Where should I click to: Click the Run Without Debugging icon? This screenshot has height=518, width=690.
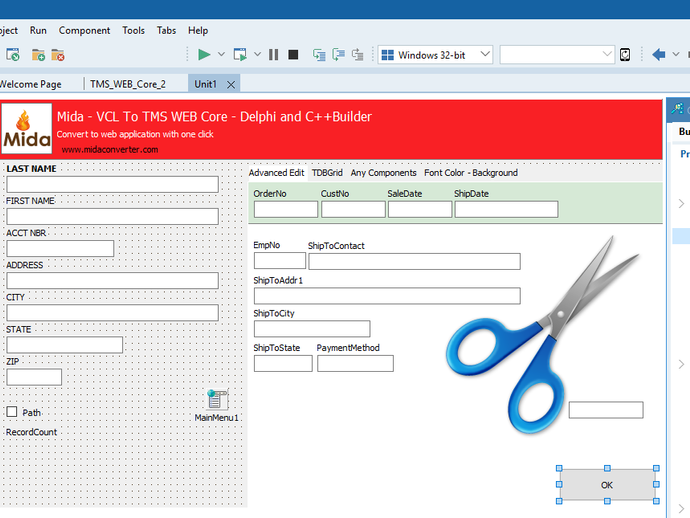click(240, 55)
